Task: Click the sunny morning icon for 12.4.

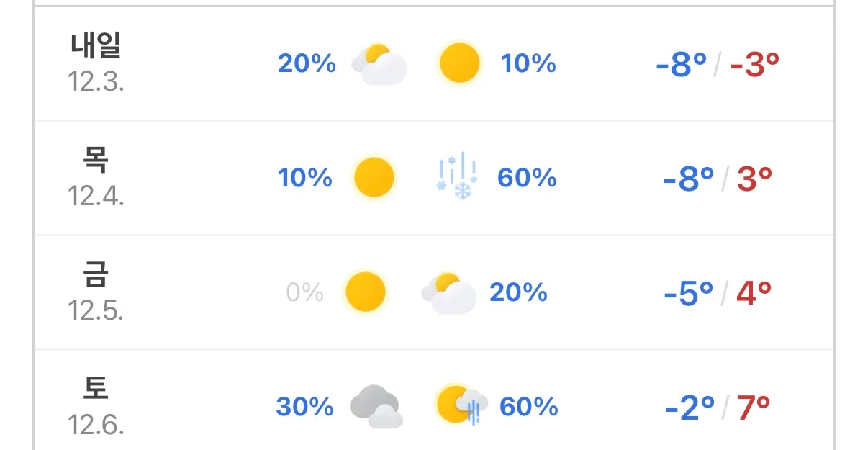Action: click(374, 178)
